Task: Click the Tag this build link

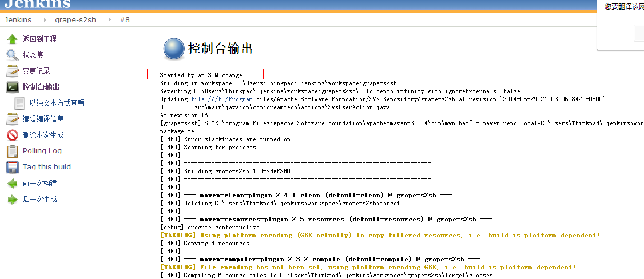Action: [47, 167]
